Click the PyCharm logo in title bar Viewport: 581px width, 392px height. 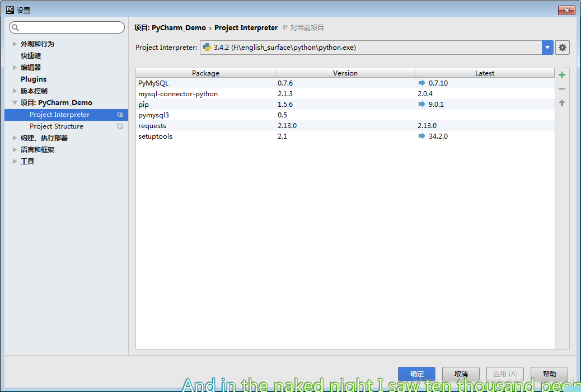[x=10, y=10]
